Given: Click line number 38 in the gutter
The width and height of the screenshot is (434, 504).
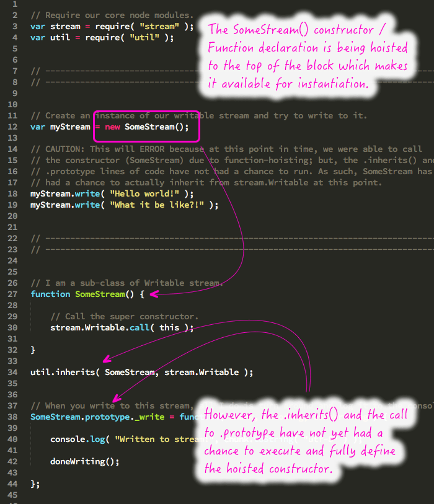Looking at the screenshot, I should tap(12, 417).
